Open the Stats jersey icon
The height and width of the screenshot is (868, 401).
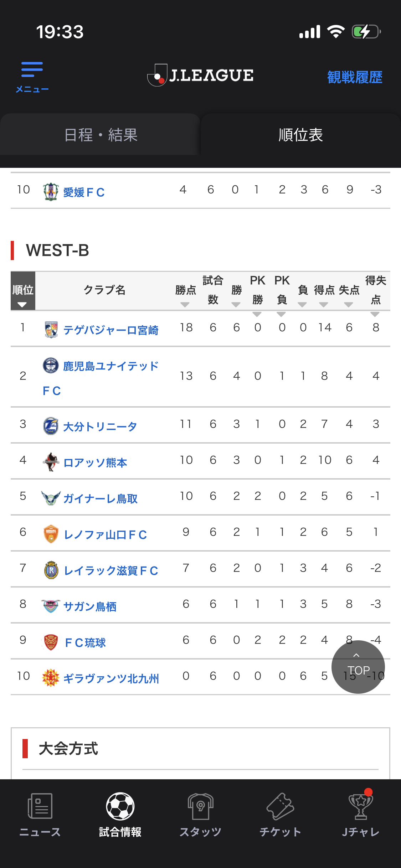tap(200, 806)
